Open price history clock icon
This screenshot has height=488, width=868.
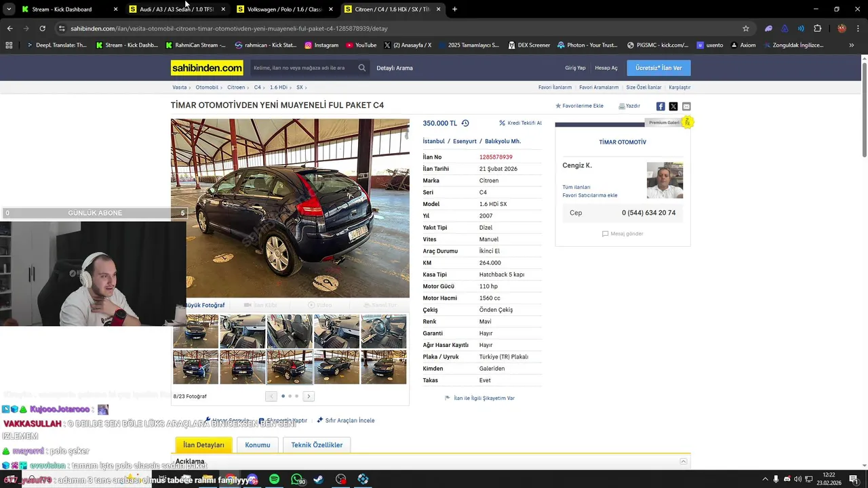(465, 123)
